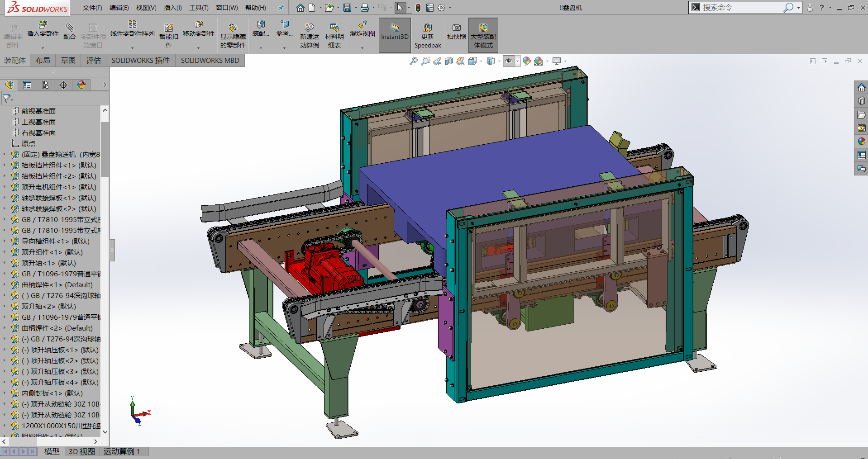The image size is (868, 459).
Task: Expand the 导向槽组件<1> tree node
Action: click(x=5, y=241)
